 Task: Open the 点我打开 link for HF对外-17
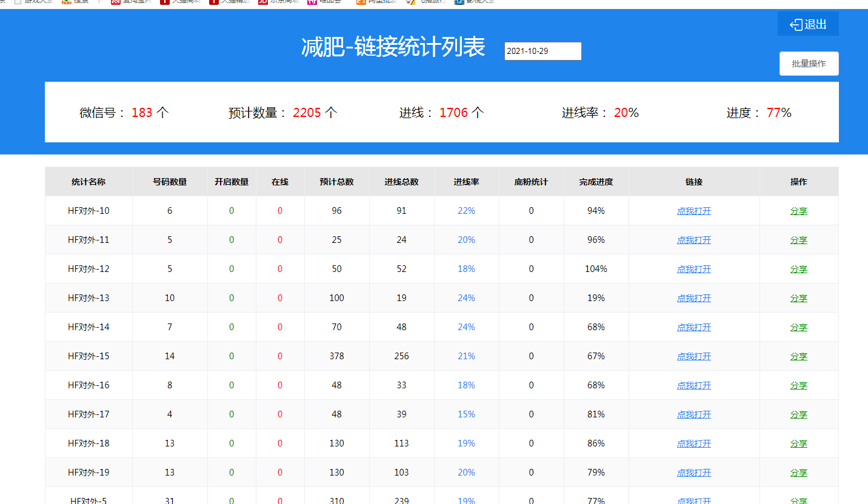tap(694, 414)
